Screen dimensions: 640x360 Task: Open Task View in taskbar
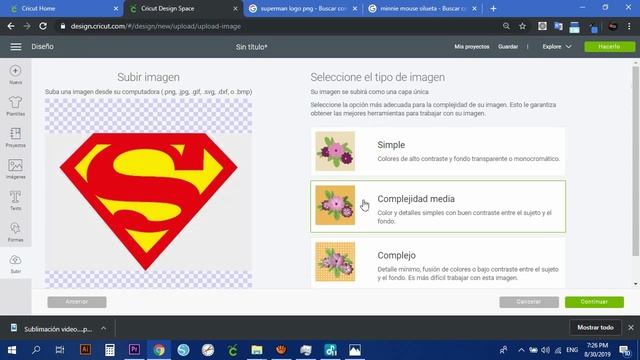point(60,350)
